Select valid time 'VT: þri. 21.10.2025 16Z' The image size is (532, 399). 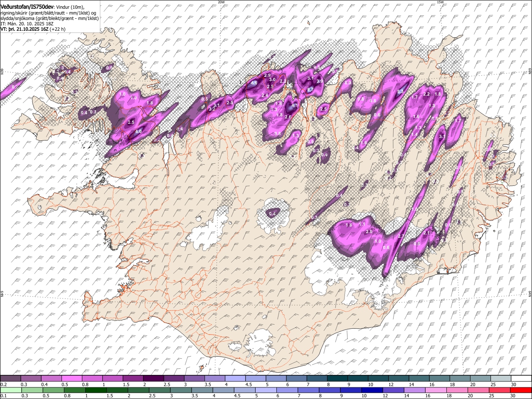point(24,29)
